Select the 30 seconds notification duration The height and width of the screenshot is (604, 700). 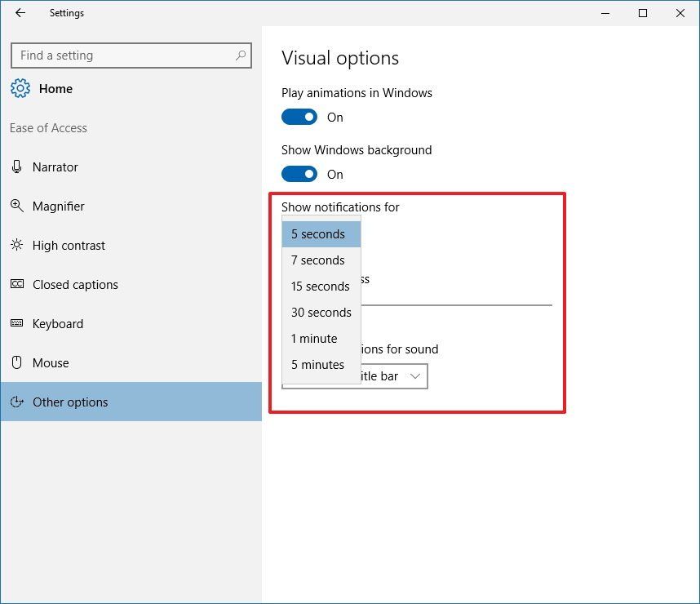click(x=321, y=313)
